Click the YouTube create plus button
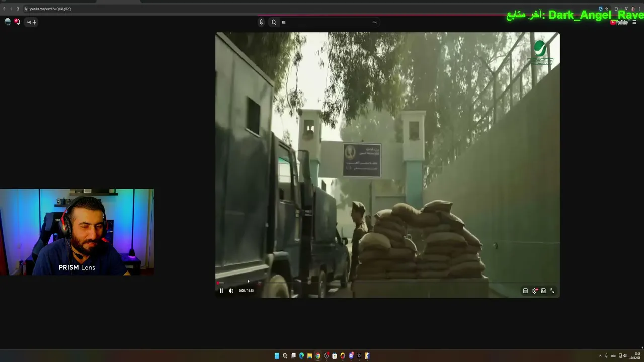Viewport: 644px width, 362px height. (x=31, y=22)
